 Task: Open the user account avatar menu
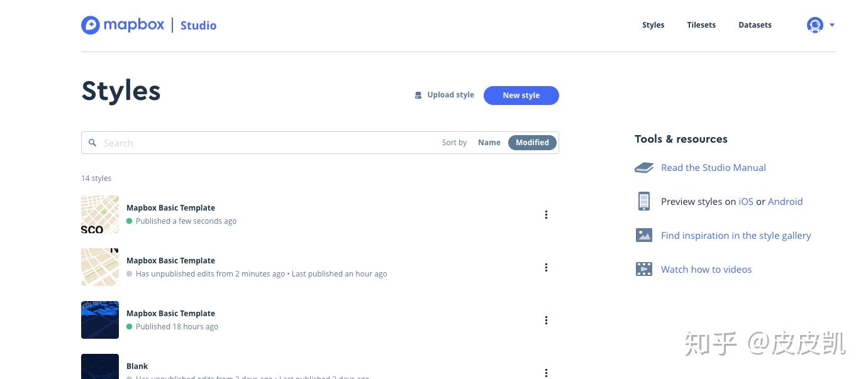coord(815,25)
